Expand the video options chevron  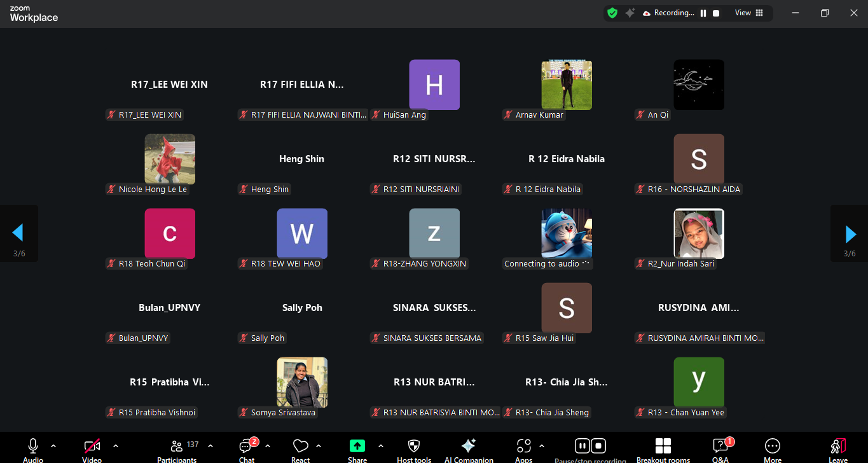click(116, 446)
